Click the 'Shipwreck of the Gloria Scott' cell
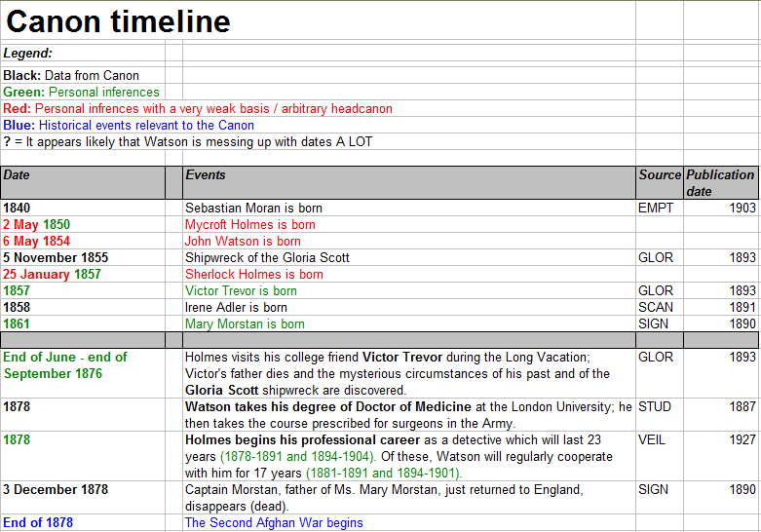The image size is (761, 532). [267, 257]
